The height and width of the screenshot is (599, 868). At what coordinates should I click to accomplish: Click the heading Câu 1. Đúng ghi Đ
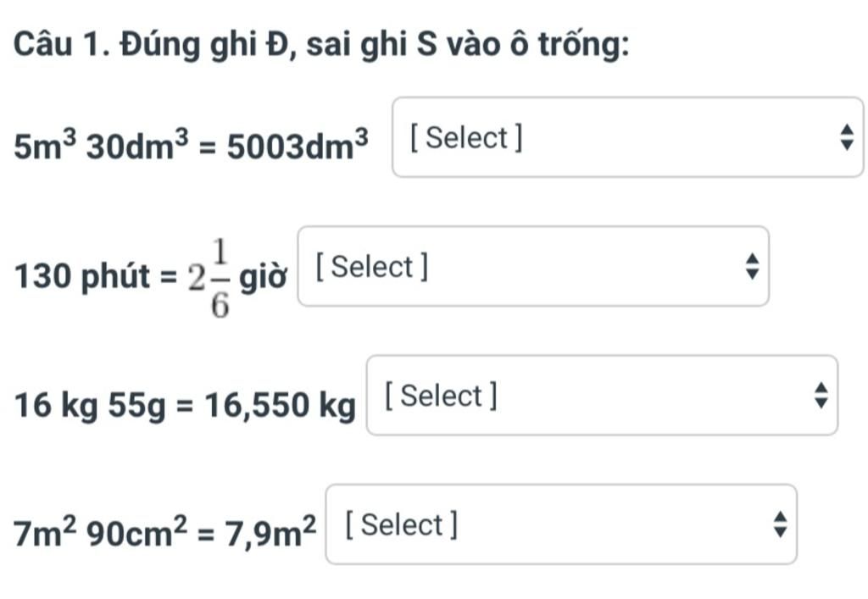click(149, 44)
